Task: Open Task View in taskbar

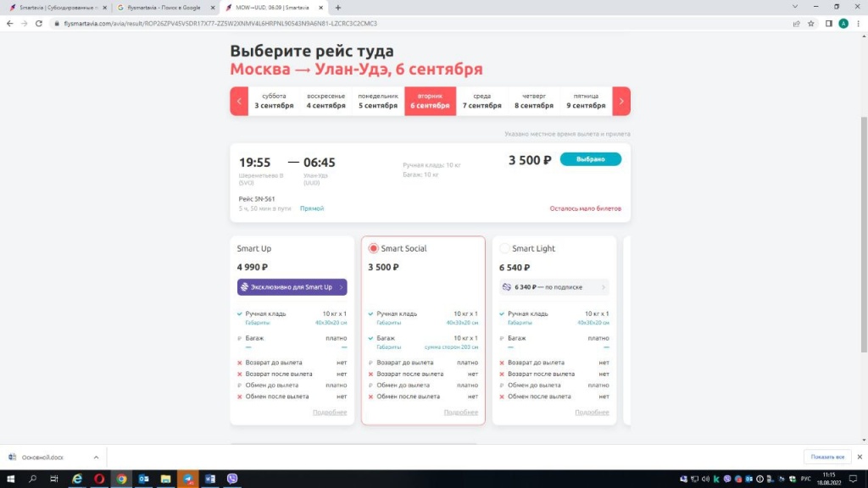Action: tap(54, 479)
